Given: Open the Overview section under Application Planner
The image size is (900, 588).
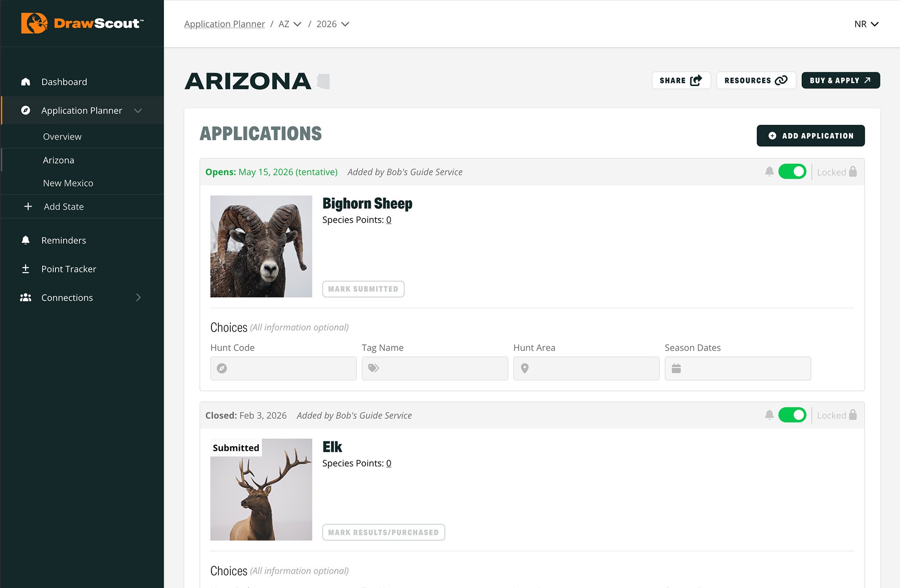Looking at the screenshot, I should (62, 136).
